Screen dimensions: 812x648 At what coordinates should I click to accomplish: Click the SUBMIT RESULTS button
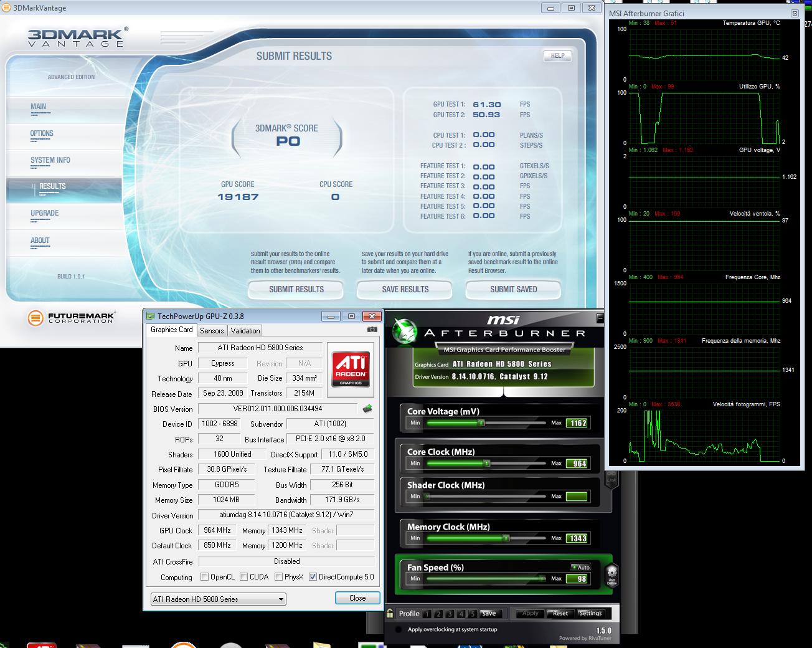coord(296,289)
